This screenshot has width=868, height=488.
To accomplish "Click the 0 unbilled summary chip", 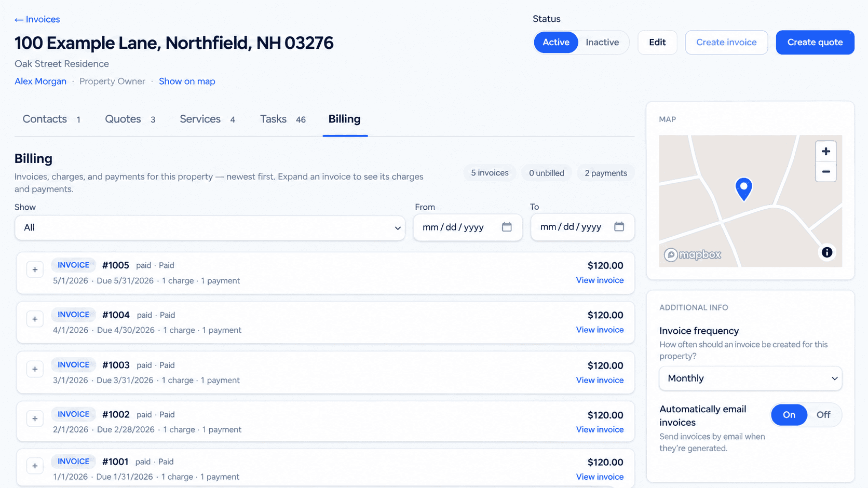I will point(547,173).
